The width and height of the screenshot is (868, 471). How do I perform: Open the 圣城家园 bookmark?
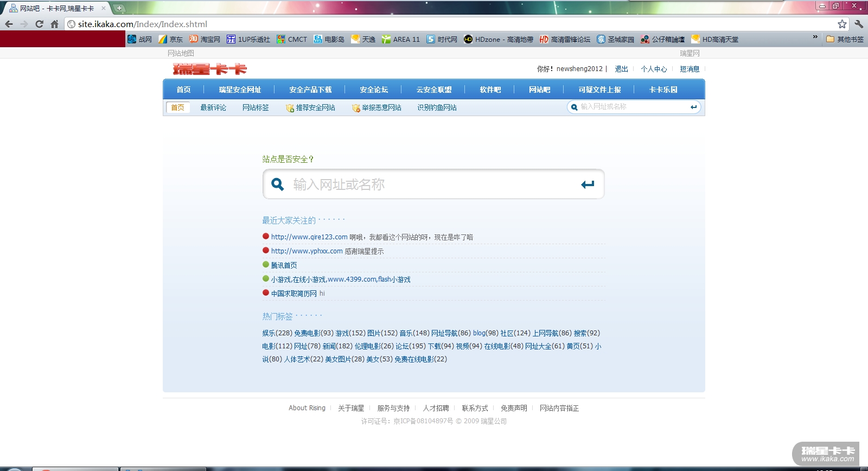pyautogui.click(x=616, y=39)
